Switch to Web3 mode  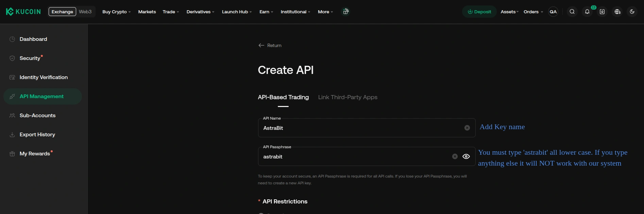pyautogui.click(x=85, y=12)
